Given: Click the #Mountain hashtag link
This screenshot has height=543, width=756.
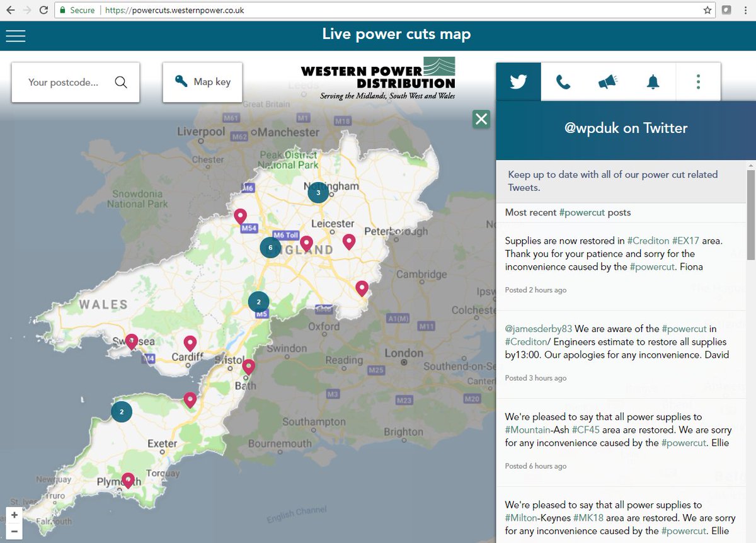Looking at the screenshot, I should [x=529, y=430].
